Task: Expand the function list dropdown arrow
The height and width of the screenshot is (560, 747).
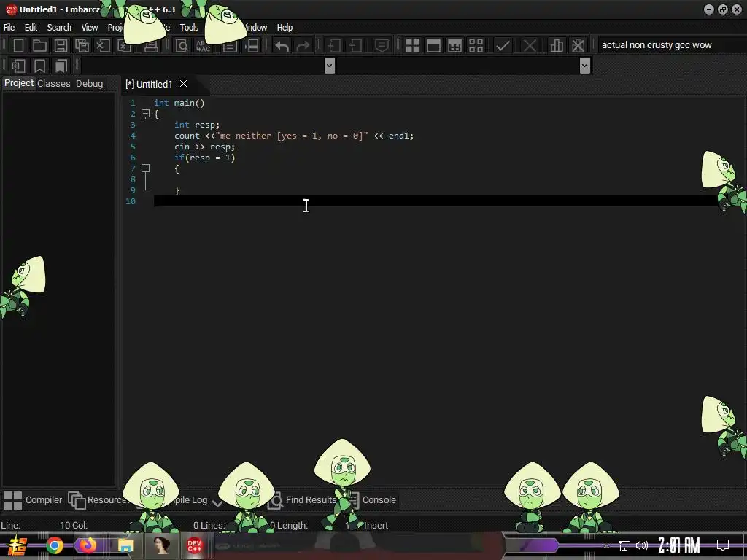Action: [585, 66]
